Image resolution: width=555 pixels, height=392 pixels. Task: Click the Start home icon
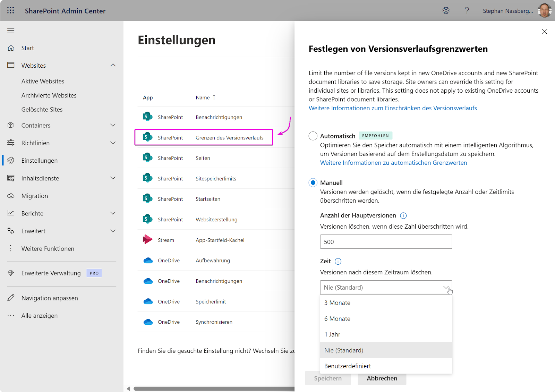coord(11,48)
